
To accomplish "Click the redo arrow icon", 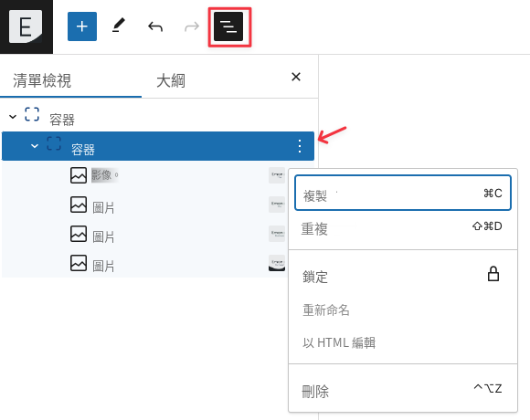I will 192,26.
